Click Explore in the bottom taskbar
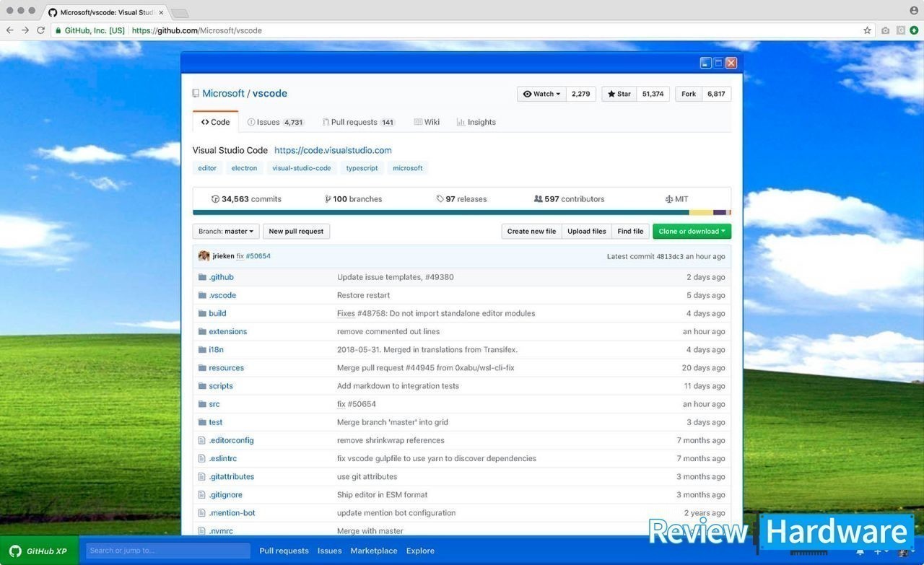 (x=420, y=551)
